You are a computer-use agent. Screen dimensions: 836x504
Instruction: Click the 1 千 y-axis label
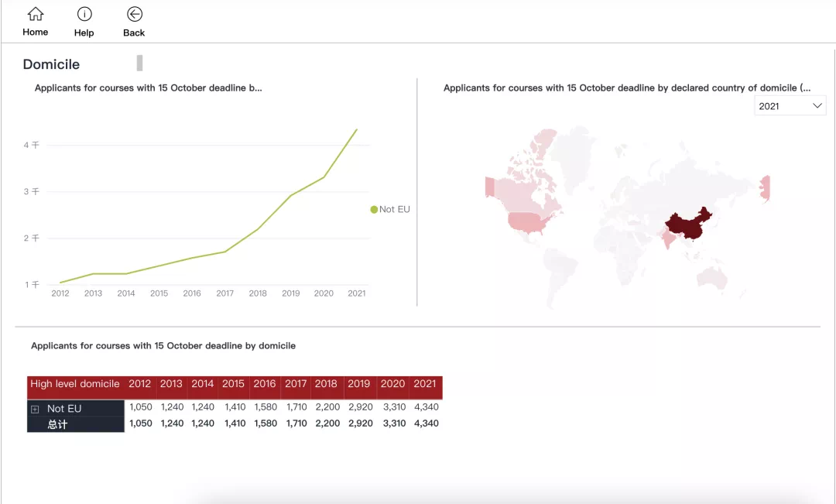tap(32, 285)
